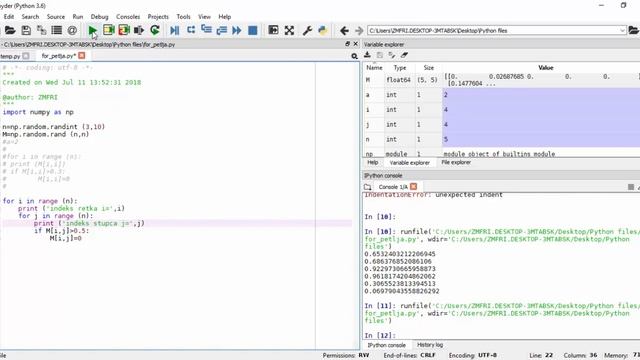Run selection or current line icon

[139, 30]
